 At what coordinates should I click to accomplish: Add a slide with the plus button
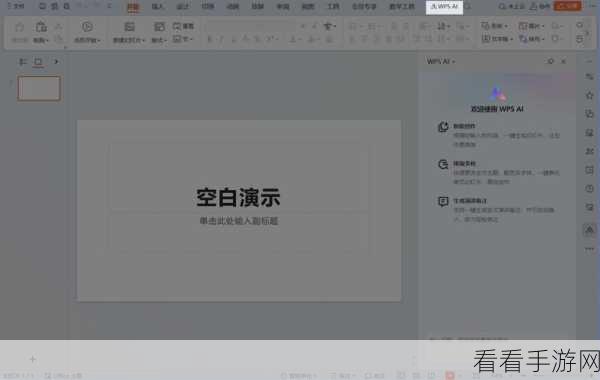click(x=33, y=359)
